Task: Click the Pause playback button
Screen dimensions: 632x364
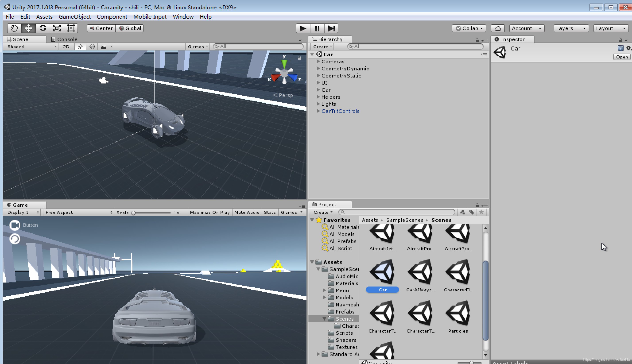Action: (317, 28)
